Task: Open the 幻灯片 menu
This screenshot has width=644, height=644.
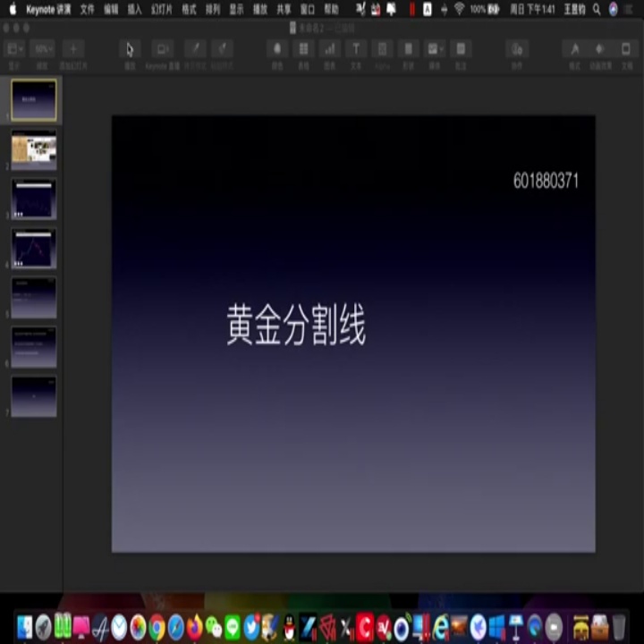Action: tap(162, 9)
